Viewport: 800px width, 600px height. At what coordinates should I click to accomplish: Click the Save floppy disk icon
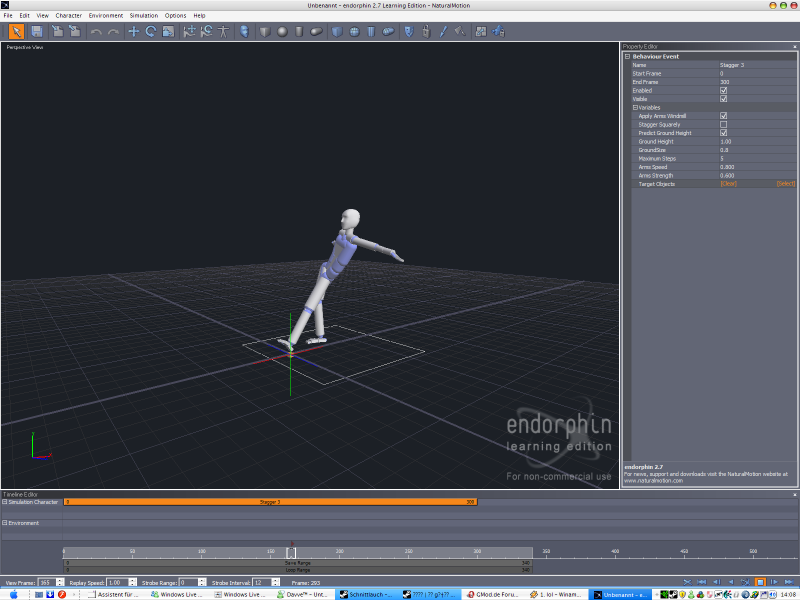click(x=37, y=31)
